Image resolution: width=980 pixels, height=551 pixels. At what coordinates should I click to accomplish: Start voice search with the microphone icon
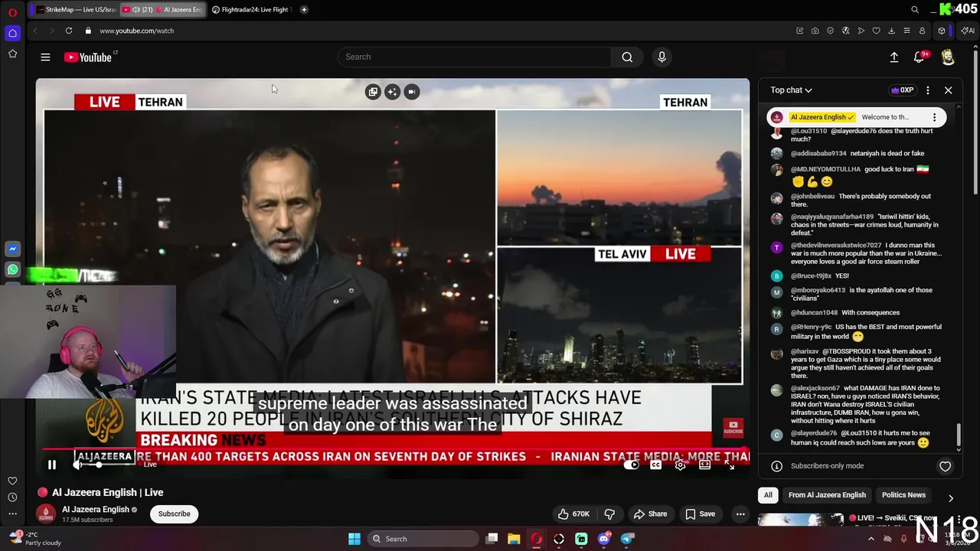(662, 57)
